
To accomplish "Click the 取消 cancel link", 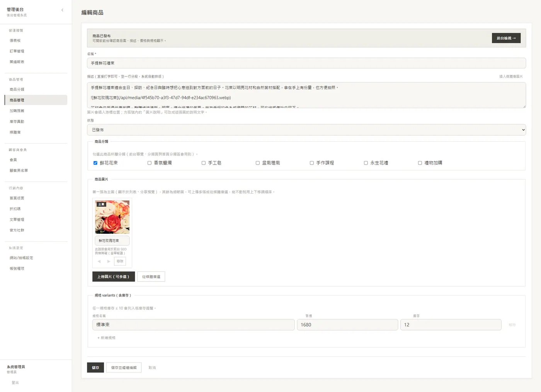I will click(152, 368).
